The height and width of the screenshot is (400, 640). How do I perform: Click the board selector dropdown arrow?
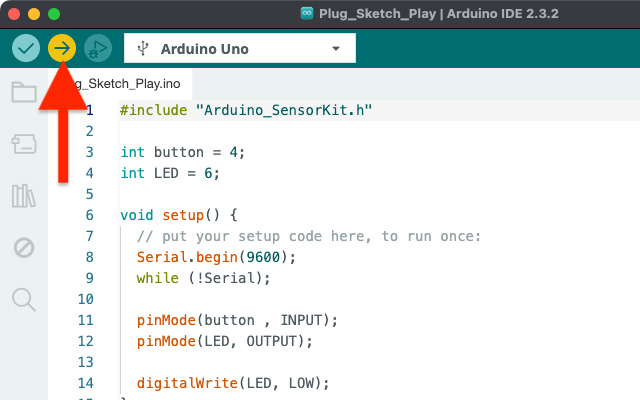335,49
